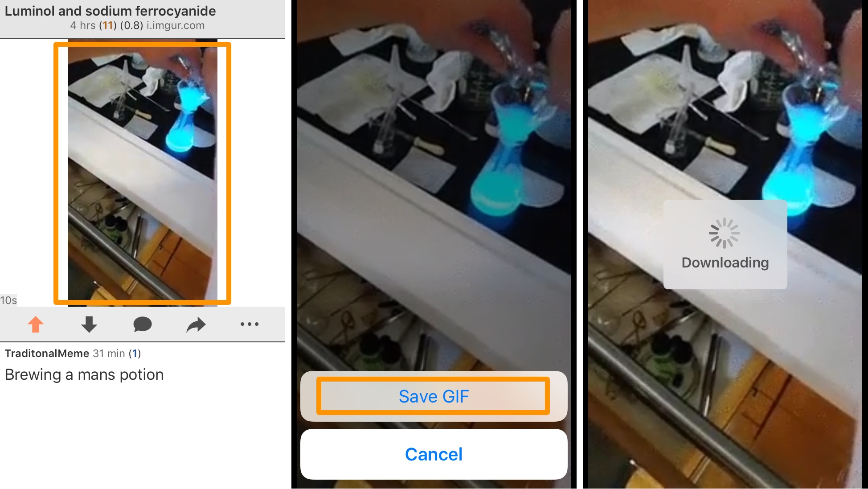
Task: Click the Save GIF button
Action: 434,395
